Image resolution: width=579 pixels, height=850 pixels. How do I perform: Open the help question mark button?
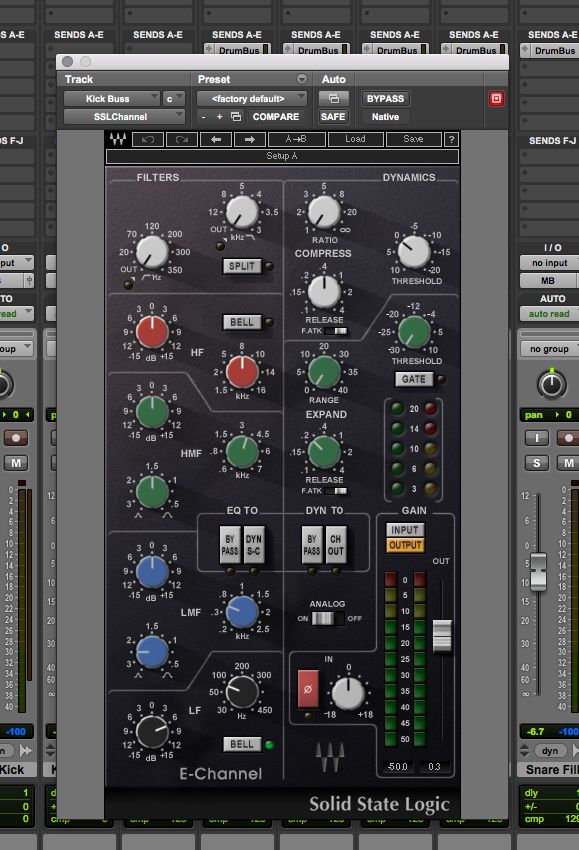point(451,139)
